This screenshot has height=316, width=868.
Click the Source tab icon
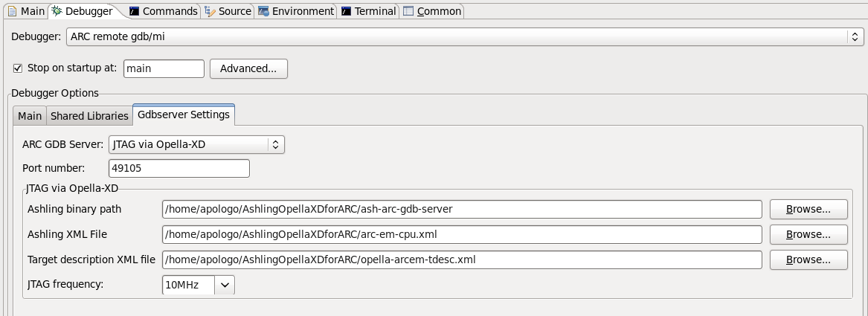210,11
